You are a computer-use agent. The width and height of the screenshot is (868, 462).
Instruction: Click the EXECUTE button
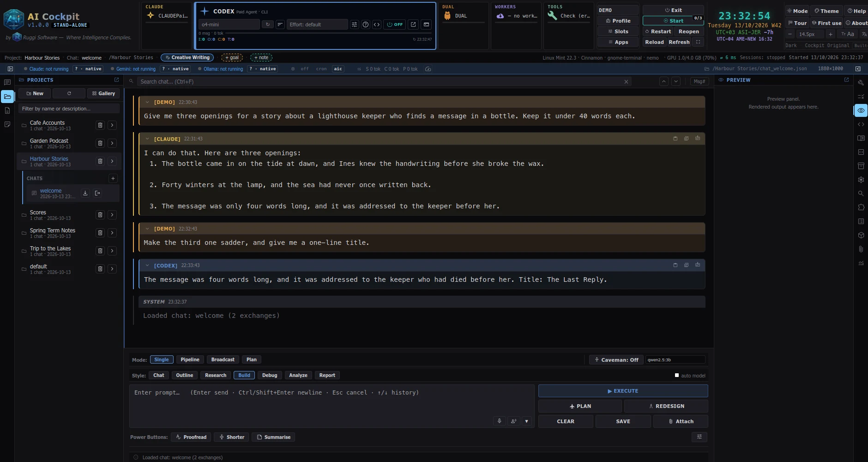coord(623,391)
